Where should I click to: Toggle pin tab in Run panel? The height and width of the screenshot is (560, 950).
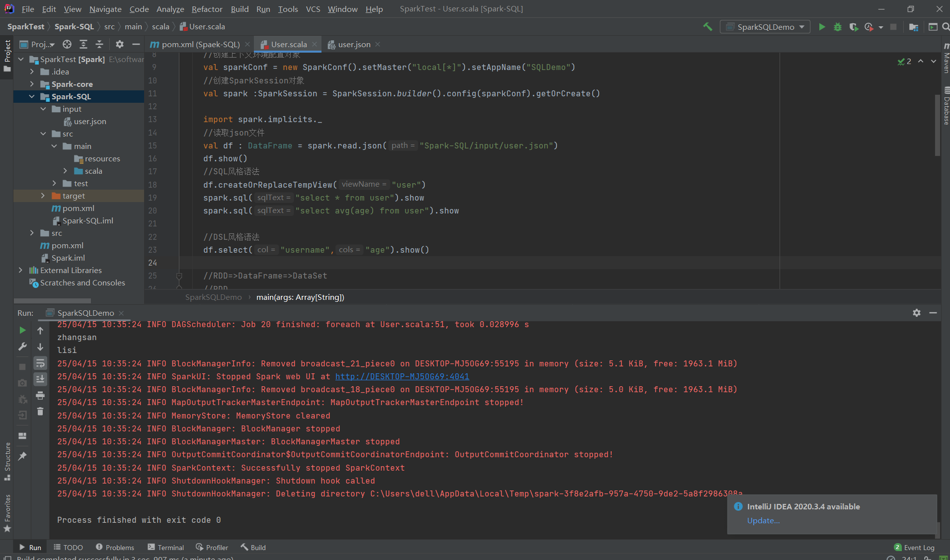[22, 456]
